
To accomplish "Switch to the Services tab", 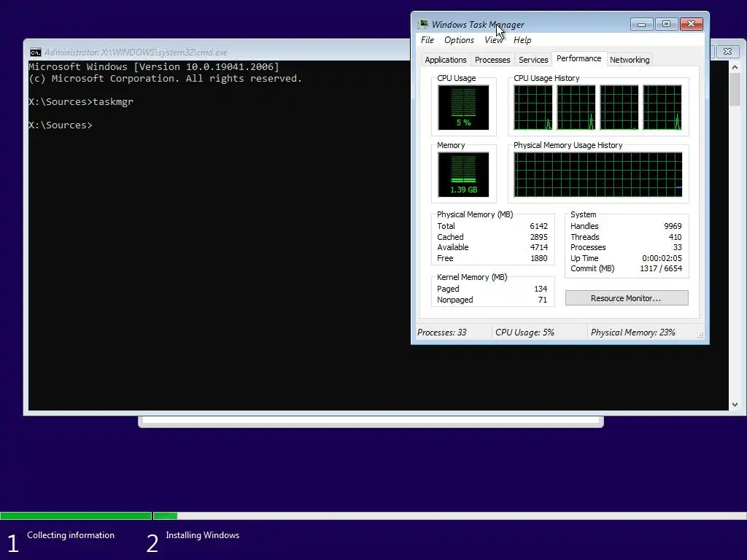I will coord(533,60).
